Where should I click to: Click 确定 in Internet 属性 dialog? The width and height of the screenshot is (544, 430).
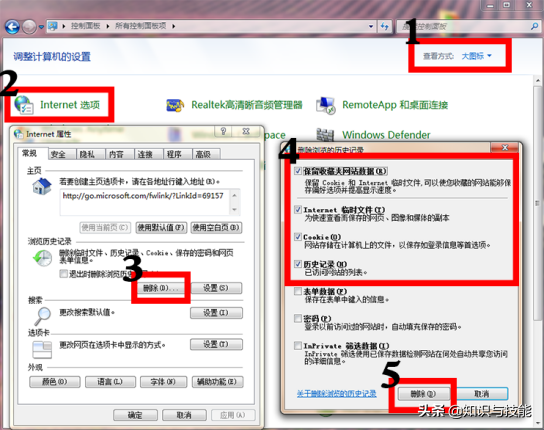point(135,415)
